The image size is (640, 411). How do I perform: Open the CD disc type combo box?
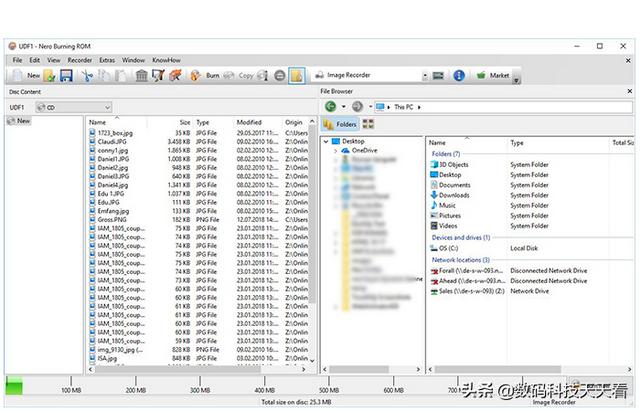(73, 107)
